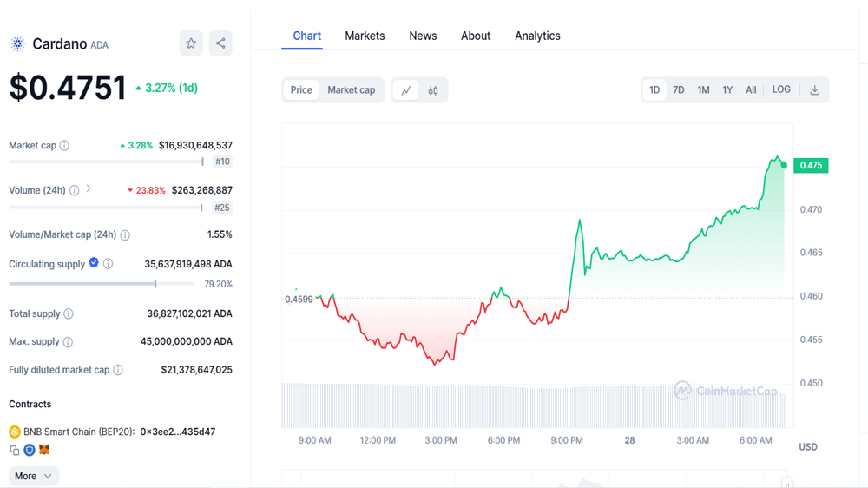Expand Volume (24h) details chevron

[x=89, y=189]
